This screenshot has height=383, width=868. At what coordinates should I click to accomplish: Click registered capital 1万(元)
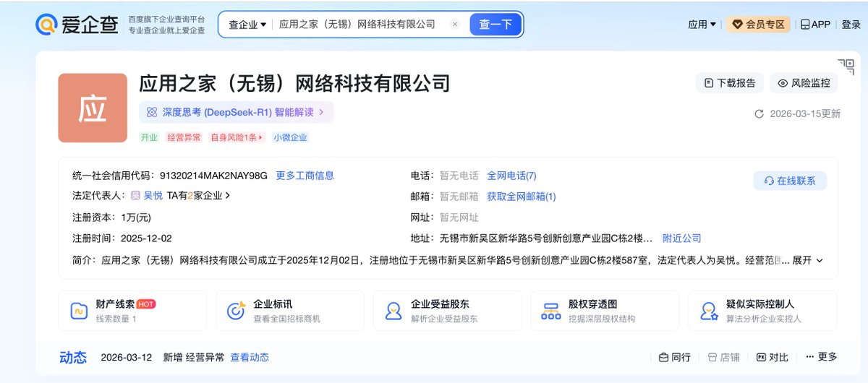click(136, 218)
